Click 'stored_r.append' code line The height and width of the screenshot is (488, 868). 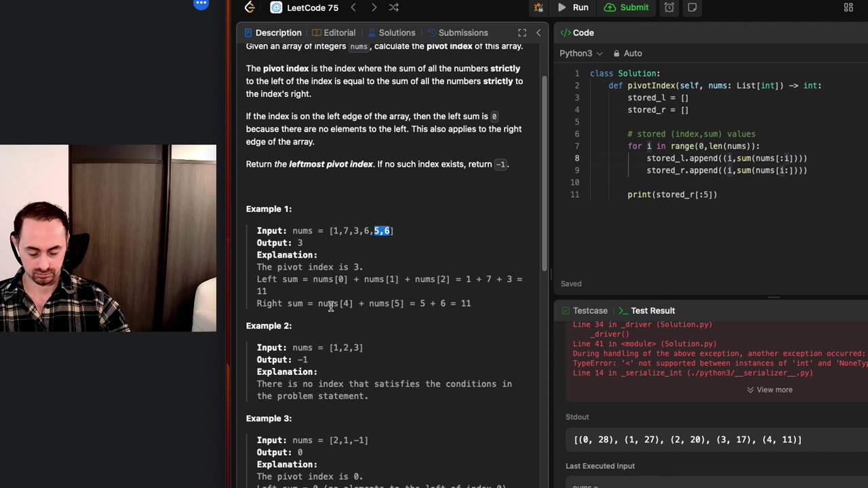click(x=726, y=171)
